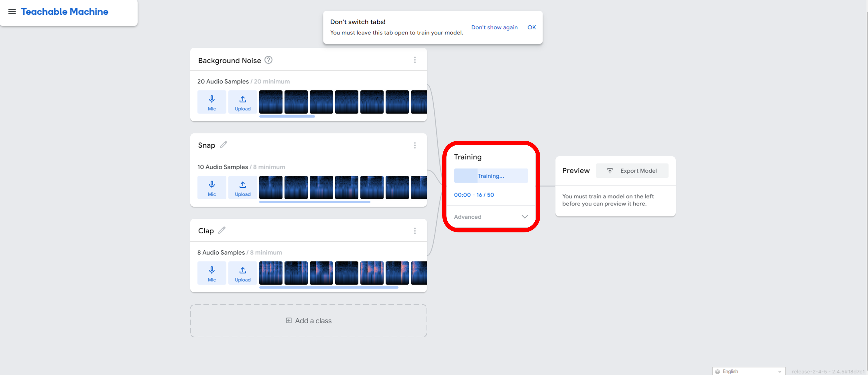
Task: Click the Training progress bar
Action: click(491, 176)
